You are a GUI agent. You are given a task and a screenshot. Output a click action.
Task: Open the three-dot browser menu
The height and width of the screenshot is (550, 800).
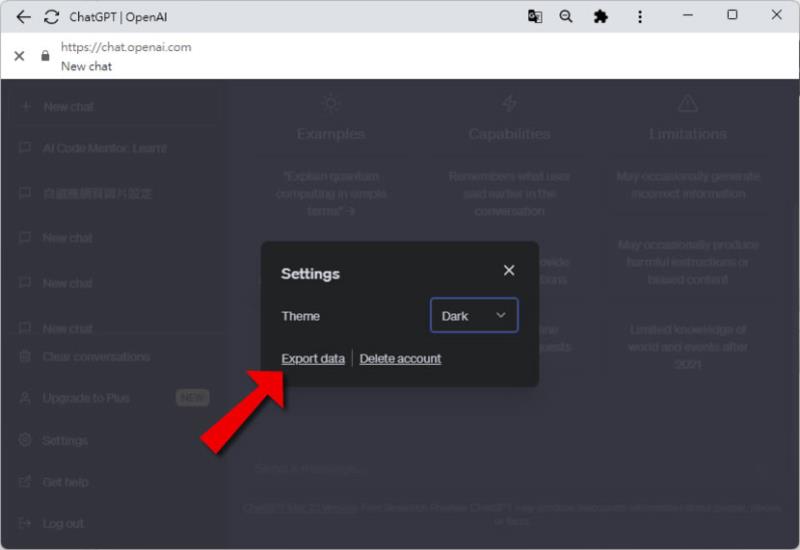click(x=640, y=17)
